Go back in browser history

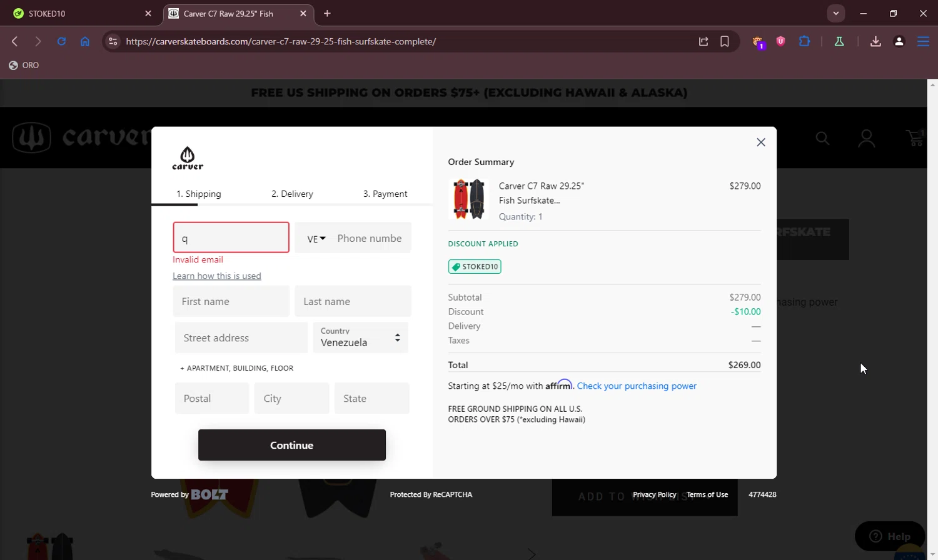point(15,41)
